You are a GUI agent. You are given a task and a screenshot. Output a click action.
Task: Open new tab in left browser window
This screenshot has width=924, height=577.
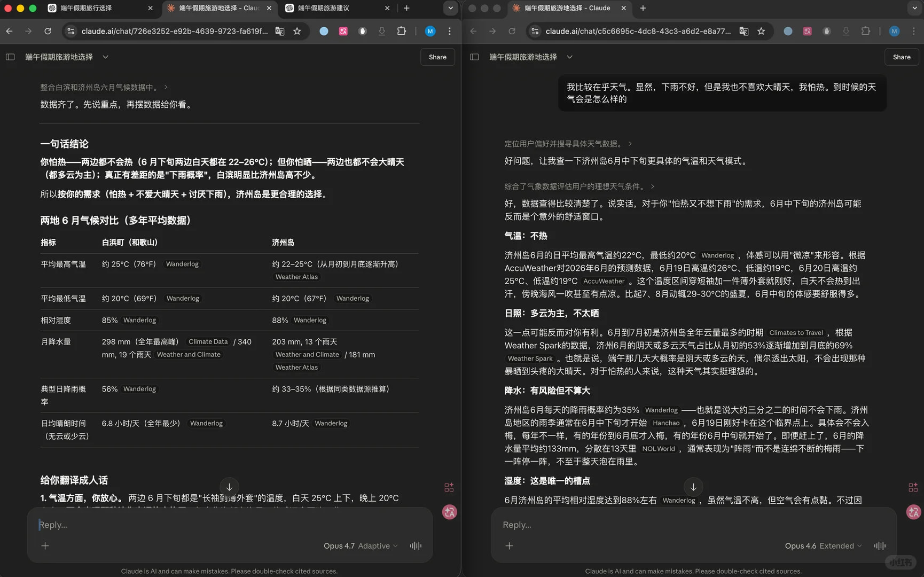[406, 8]
